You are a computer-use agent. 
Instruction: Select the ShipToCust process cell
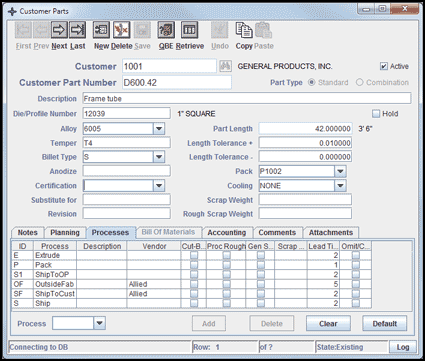(x=55, y=294)
